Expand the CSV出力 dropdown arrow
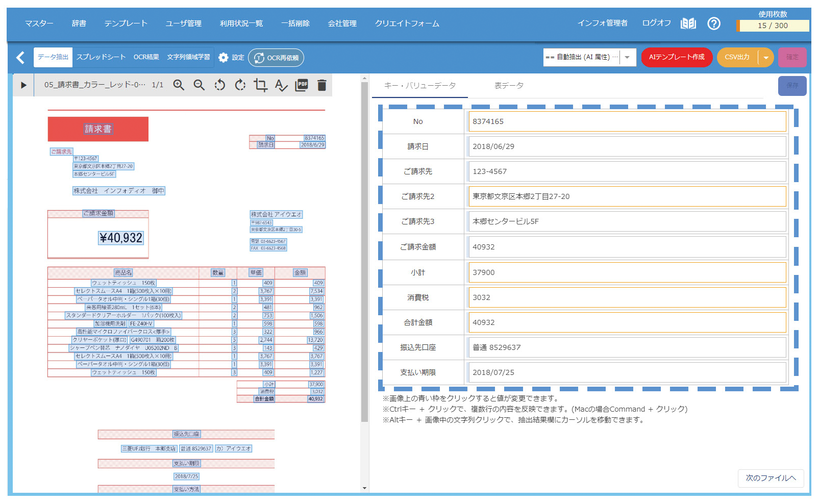Viewport: 819px width, 504px height. click(x=766, y=57)
